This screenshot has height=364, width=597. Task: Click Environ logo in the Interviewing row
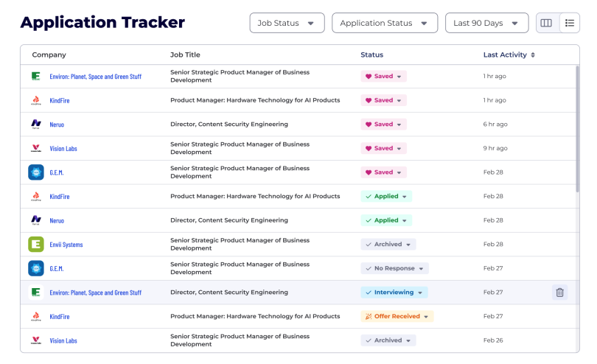(36, 293)
